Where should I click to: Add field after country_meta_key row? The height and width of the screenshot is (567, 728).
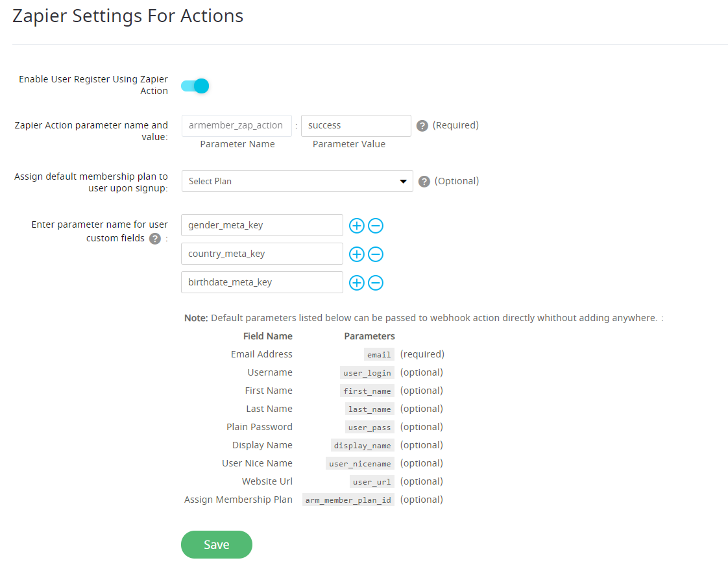pos(357,254)
